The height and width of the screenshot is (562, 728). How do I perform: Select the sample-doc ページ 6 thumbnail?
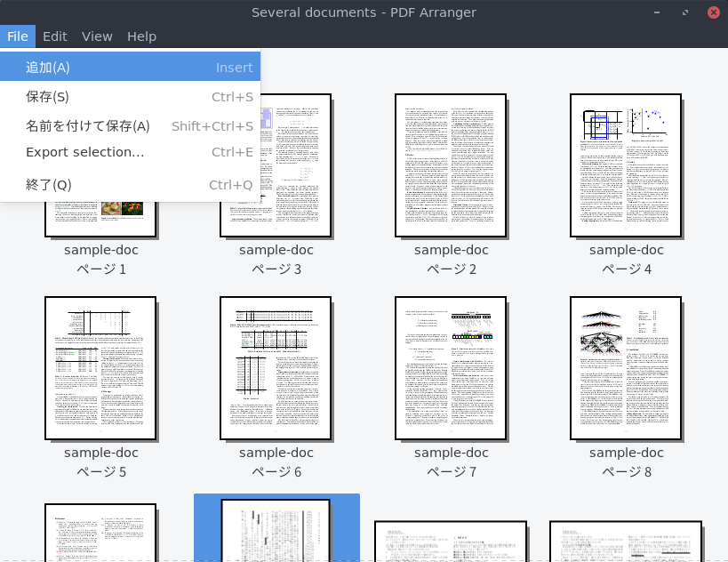276,367
